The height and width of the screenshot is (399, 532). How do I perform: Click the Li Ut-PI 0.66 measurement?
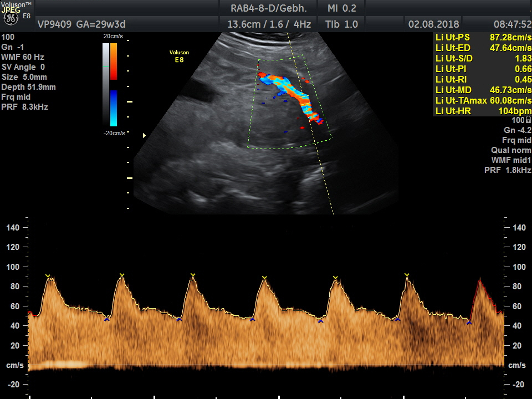[483, 69]
